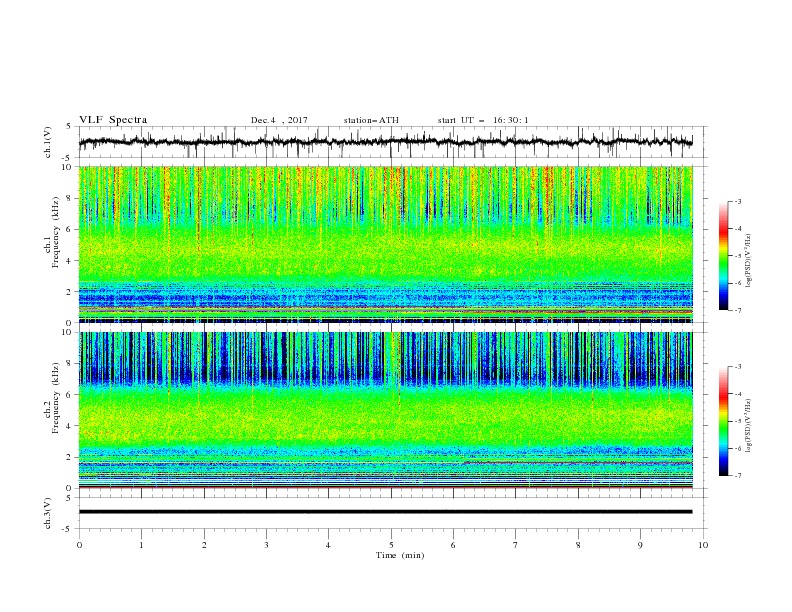Click the 'VLF Spectra' title text

point(113,120)
